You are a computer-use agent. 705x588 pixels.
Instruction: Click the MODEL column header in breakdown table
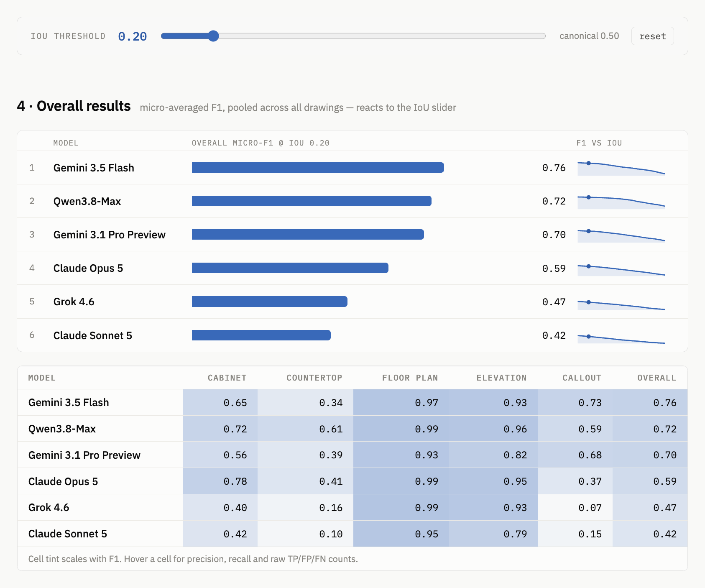pos(42,378)
